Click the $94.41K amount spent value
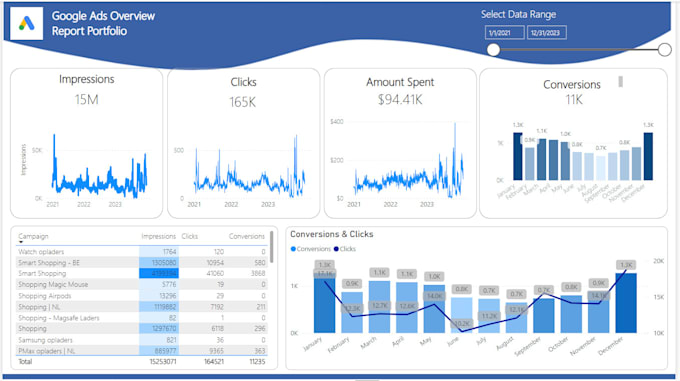Image resolution: width=680 pixels, height=381 pixels. point(400,100)
